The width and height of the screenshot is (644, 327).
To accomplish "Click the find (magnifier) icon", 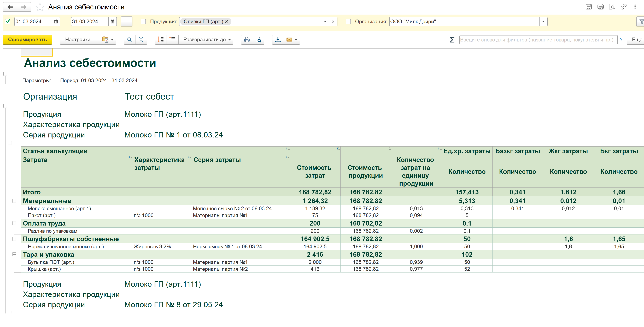I will click(x=129, y=39).
